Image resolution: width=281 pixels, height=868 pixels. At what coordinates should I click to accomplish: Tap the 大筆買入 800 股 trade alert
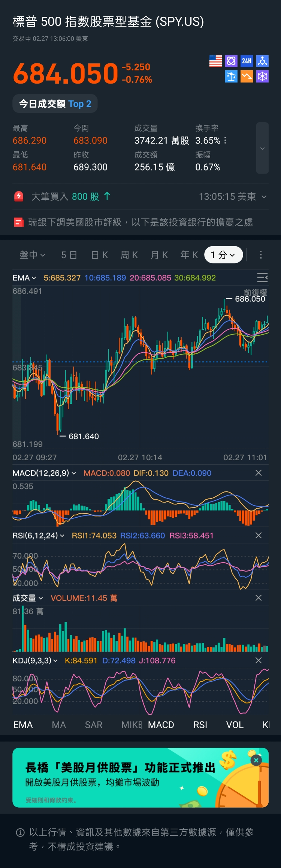[71, 196]
